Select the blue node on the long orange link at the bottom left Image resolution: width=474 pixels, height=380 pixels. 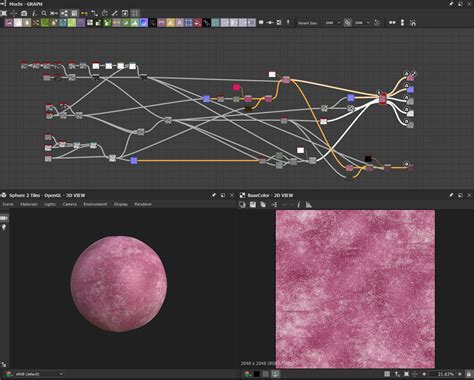(x=134, y=161)
